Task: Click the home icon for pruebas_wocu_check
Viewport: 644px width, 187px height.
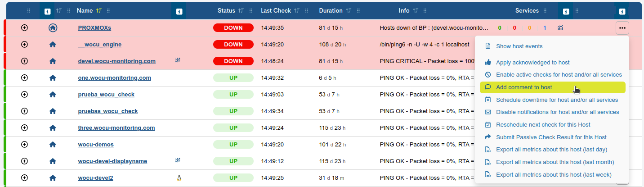Action: click(x=53, y=111)
